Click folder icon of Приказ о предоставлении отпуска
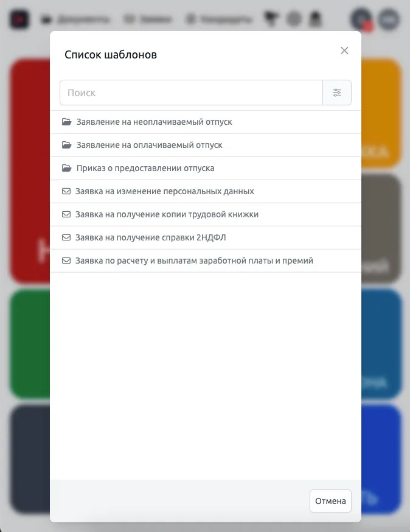This screenshot has height=532, width=410. coord(67,168)
